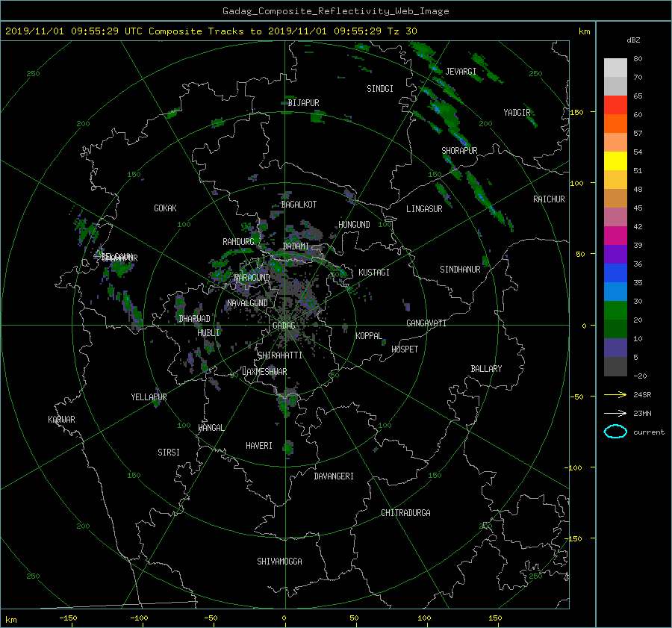Click the GADAG label at radar center
This screenshot has height=628, width=672.
284,326
